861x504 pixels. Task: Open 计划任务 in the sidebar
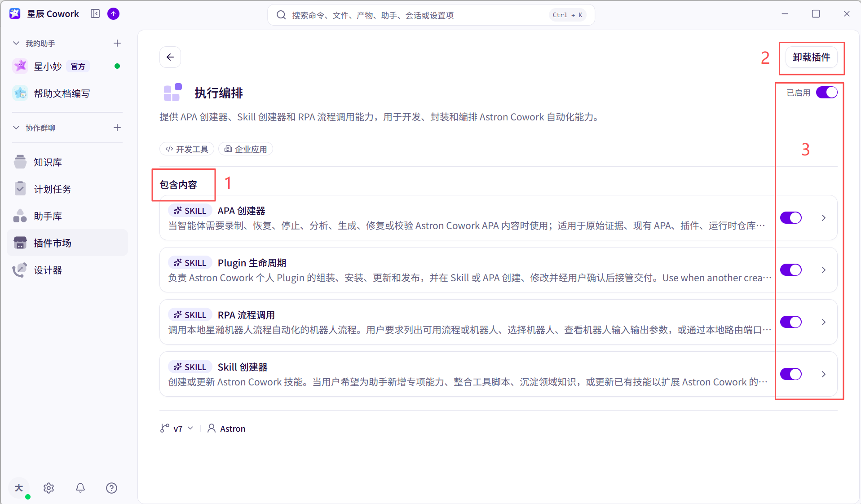click(67, 189)
